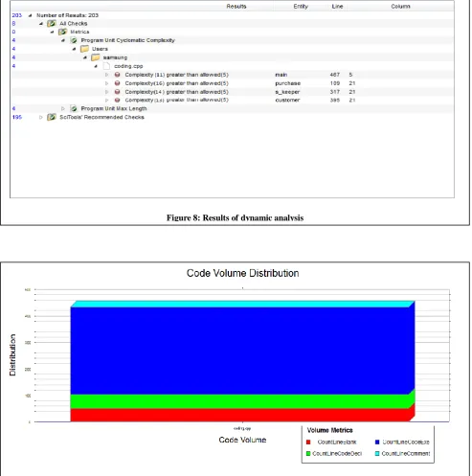
Task: Expand the customer complexity violation row
Action: pos(107,101)
